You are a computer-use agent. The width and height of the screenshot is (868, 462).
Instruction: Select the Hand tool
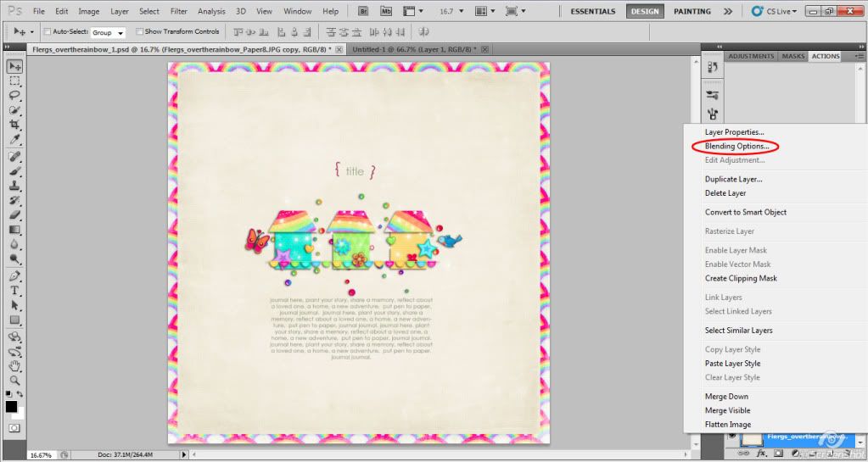click(x=14, y=366)
